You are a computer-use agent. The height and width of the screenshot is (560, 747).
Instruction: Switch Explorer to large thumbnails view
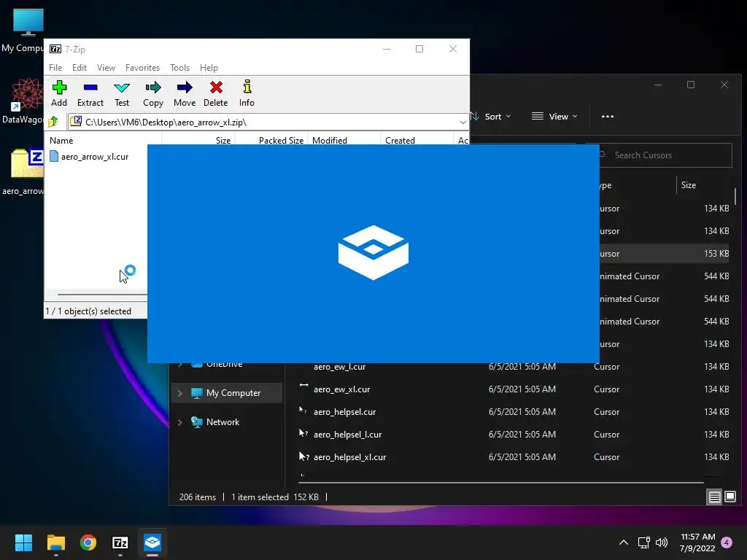point(729,497)
